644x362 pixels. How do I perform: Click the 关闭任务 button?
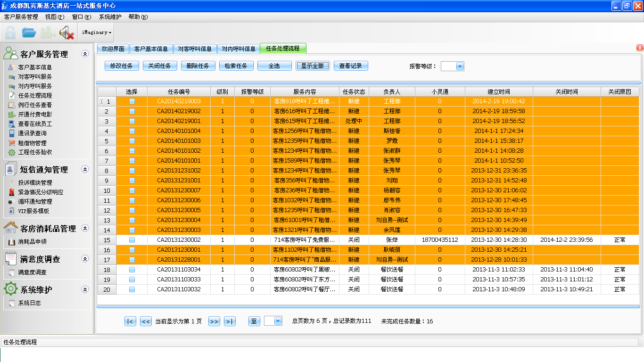click(160, 66)
